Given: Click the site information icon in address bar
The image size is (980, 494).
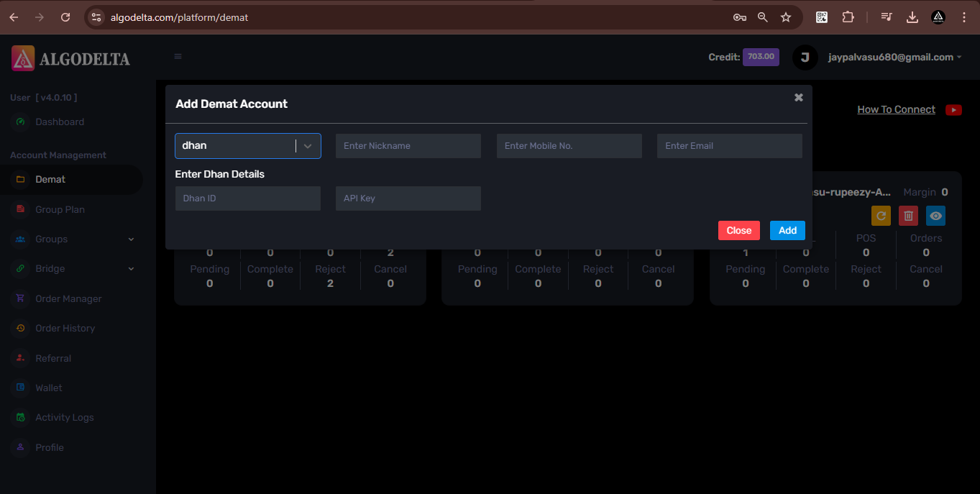Looking at the screenshot, I should (x=96, y=17).
